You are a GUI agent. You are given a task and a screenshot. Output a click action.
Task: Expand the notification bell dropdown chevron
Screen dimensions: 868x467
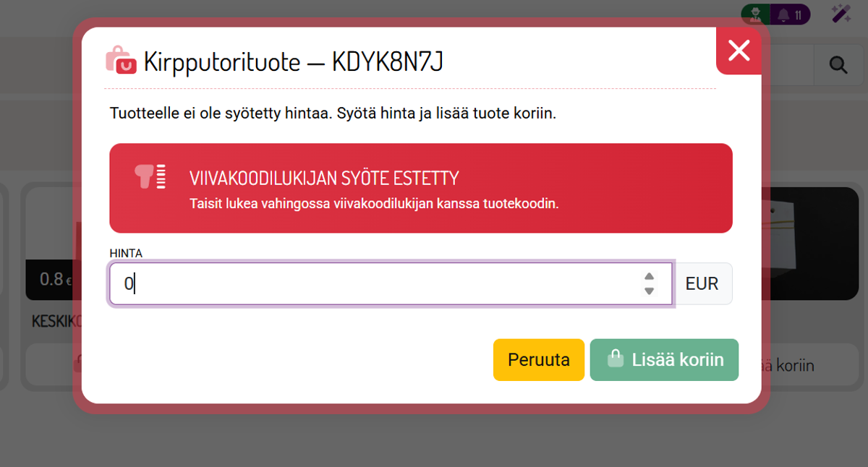click(783, 20)
